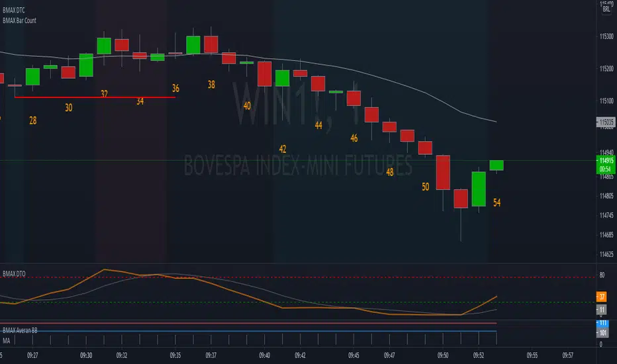Image resolution: width=617 pixels, height=364 pixels.
Task: Click the 115300 price scale label
Action: tap(606, 36)
